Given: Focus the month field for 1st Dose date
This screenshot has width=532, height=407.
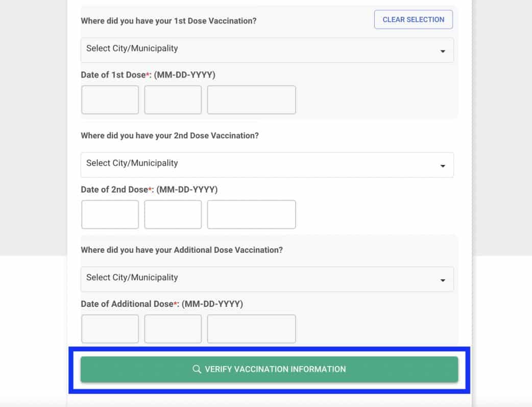Looking at the screenshot, I should click(110, 100).
